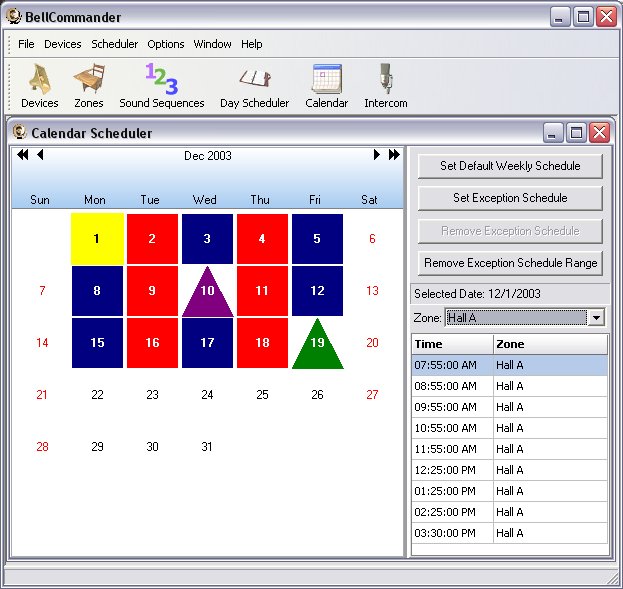
Task: Select Saturday the 6th
Action: (372, 238)
